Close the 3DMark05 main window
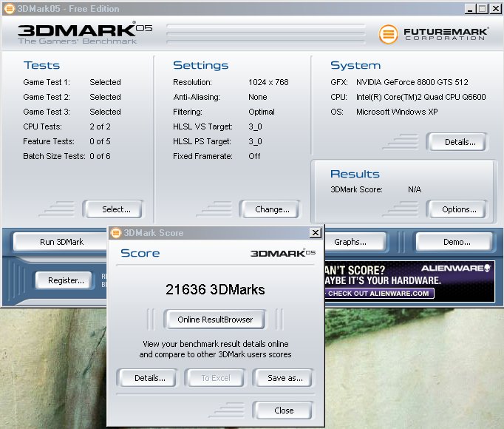Screen dimensions: 504x429 [495, 9]
